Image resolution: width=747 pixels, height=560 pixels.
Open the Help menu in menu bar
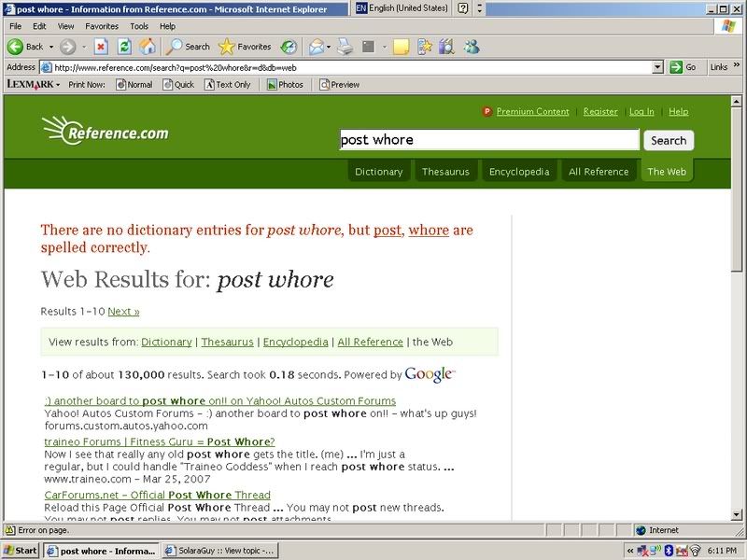(167, 26)
